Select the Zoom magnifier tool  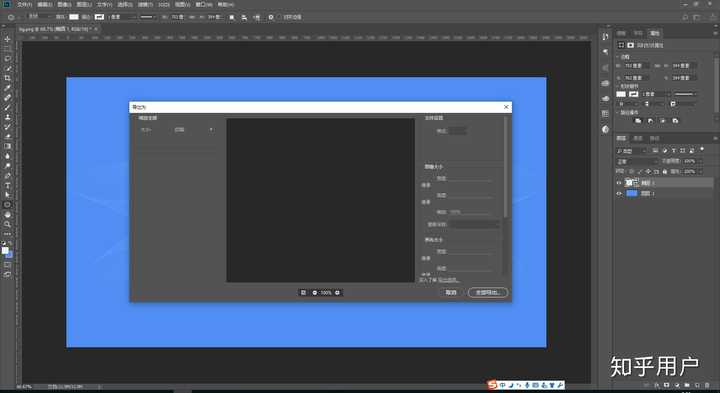(7, 225)
